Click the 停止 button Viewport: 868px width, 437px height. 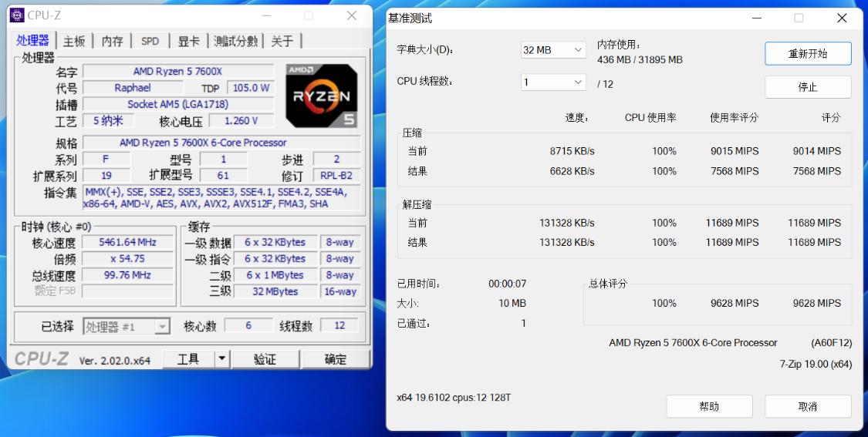808,87
